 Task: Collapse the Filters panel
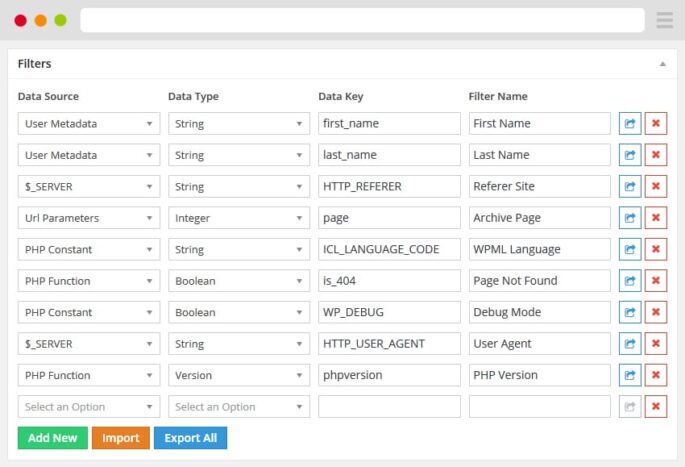(662, 64)
